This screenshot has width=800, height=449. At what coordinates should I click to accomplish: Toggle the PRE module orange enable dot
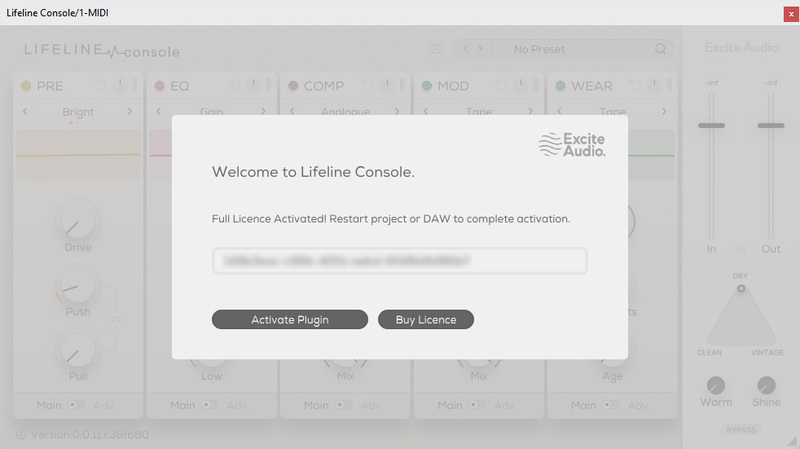click(x=26, y=86)
